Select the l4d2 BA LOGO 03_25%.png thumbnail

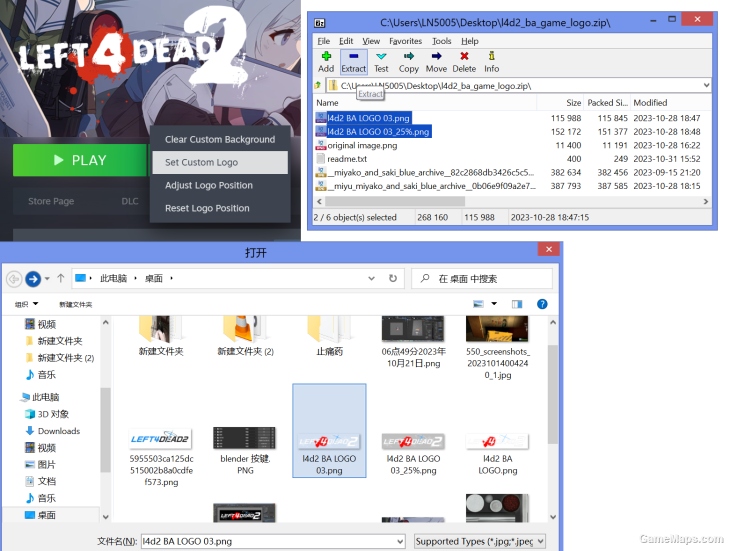click(413, 446)
